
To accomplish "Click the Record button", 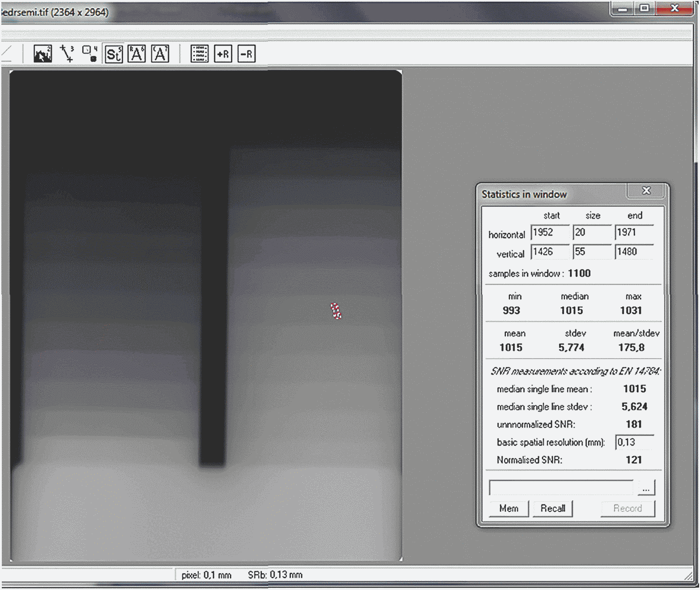I will 628,508.
